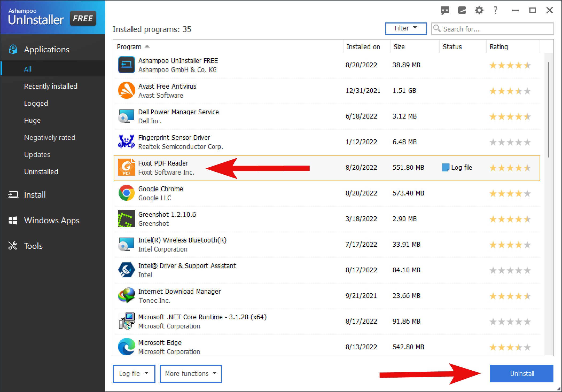Image resolution: width=562 pixels, height=392 pixels.
Task: Select the Foxit PDF Reader row name
Action: tap(163, 163)
